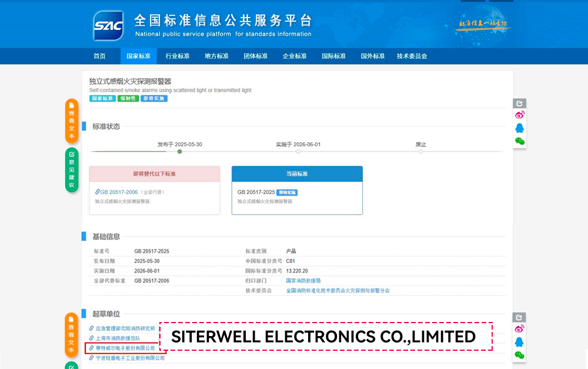Click the page title 独立式感烟火灾探测报警器

pos(130,81)
